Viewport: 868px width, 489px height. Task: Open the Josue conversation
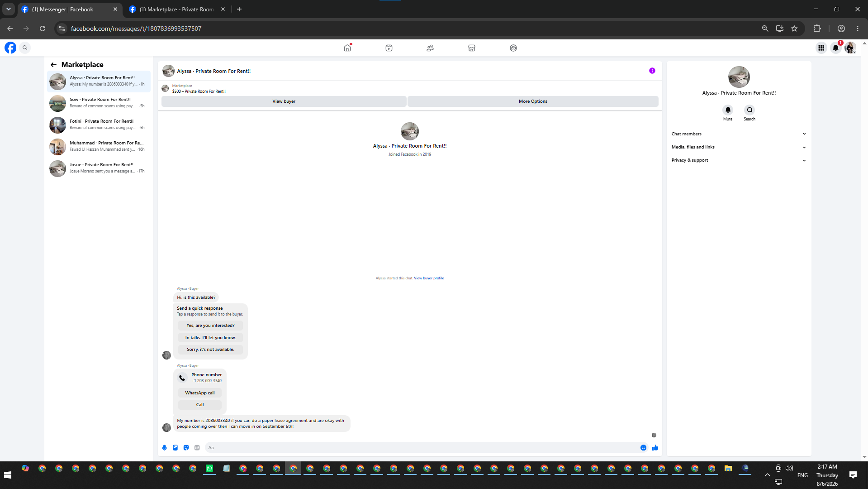tap(99, 168)
